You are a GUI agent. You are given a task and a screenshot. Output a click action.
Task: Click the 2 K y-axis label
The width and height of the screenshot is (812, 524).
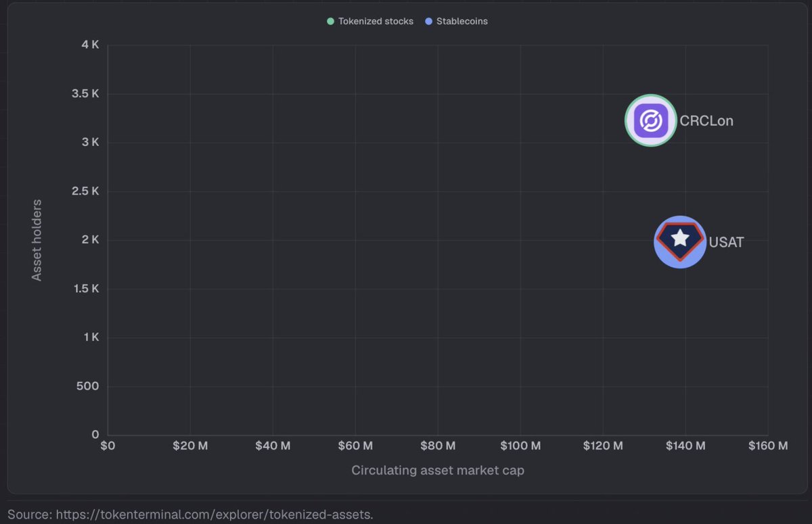tap(90, 239)
